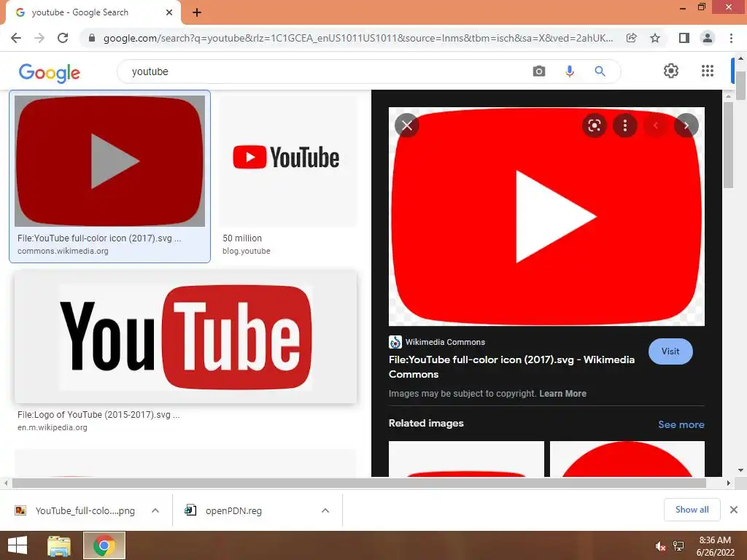Submit the search with magnifier icon
This screenshot has width=747, height=560.
click(x=600, y=71)
